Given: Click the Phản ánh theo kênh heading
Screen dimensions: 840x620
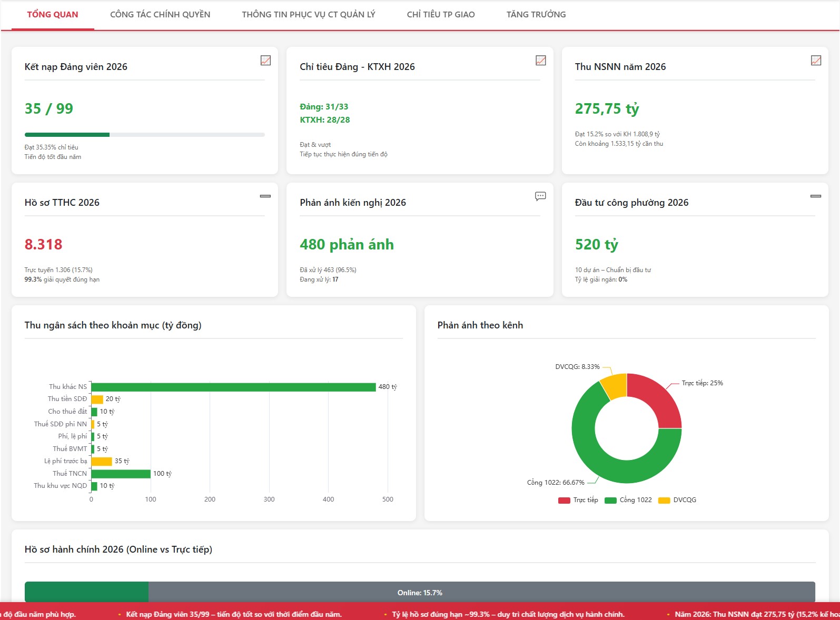Looking at the screenshot, I should coord(480,325).
